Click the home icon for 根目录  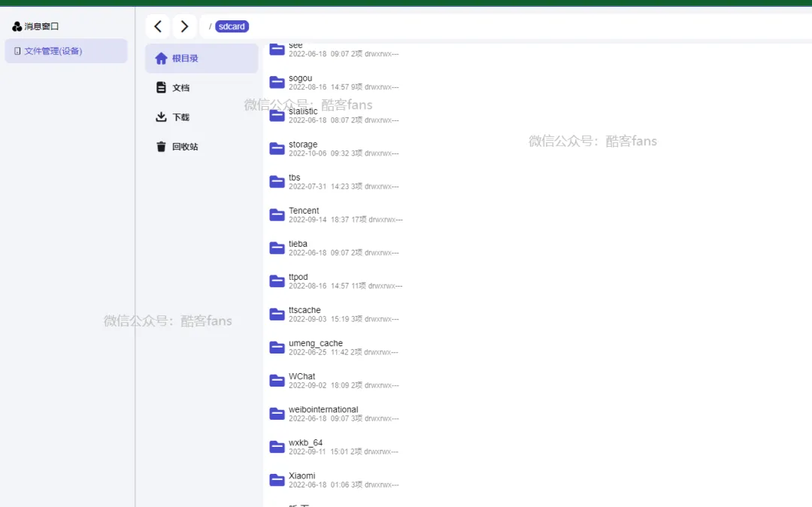161,59
